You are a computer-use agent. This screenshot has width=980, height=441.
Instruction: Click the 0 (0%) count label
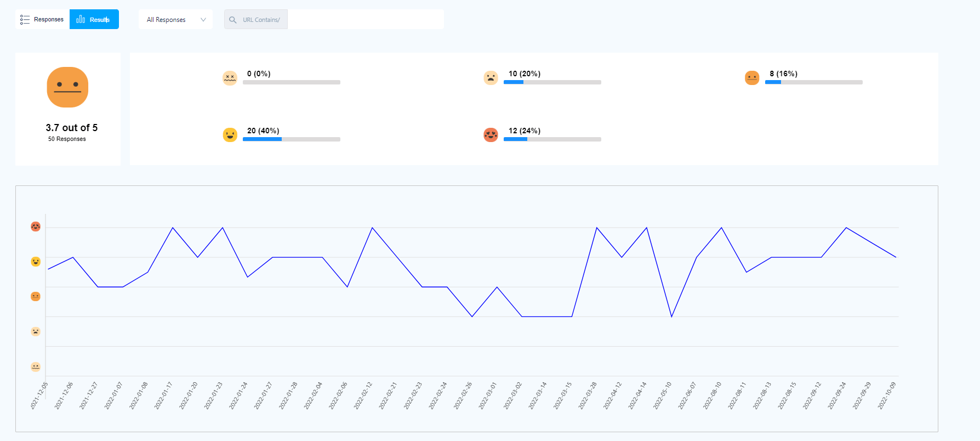click(259, 73)
